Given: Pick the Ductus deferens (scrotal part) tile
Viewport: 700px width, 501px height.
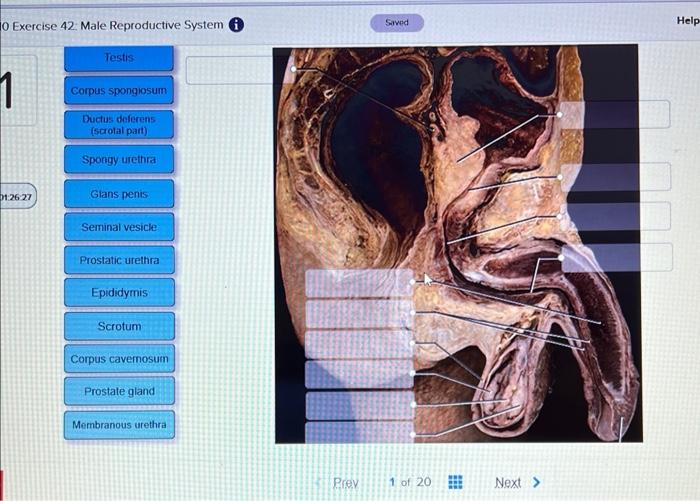Looking at the screenshot, I should pos(119,125).
